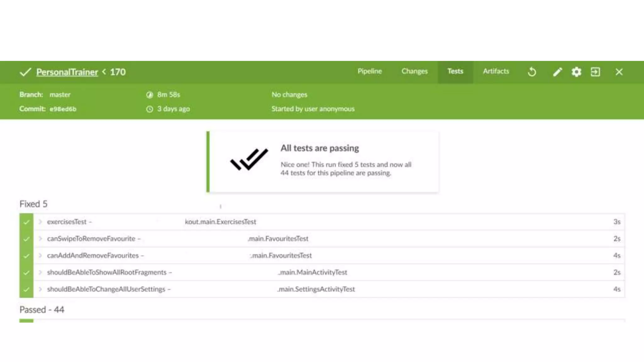Switch to the Changes tab
This screenshot has height=362, width=644.
pos(414,71)
